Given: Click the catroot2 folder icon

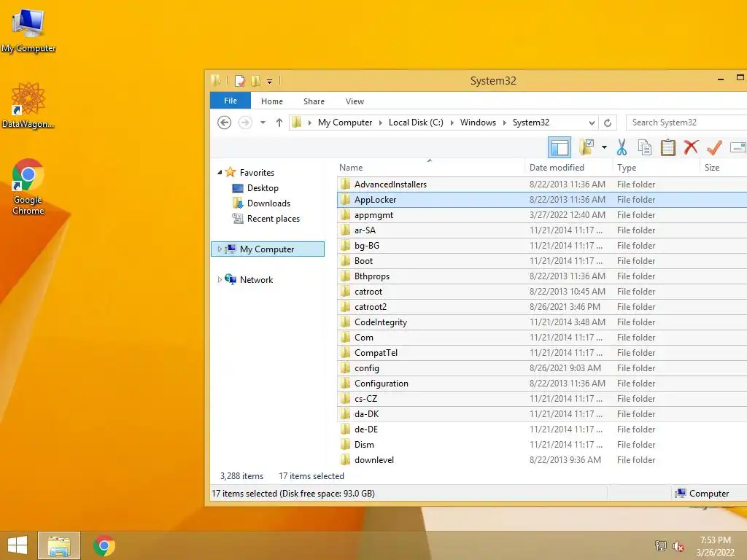Looking at the screenshot, I should pos(345,307).
